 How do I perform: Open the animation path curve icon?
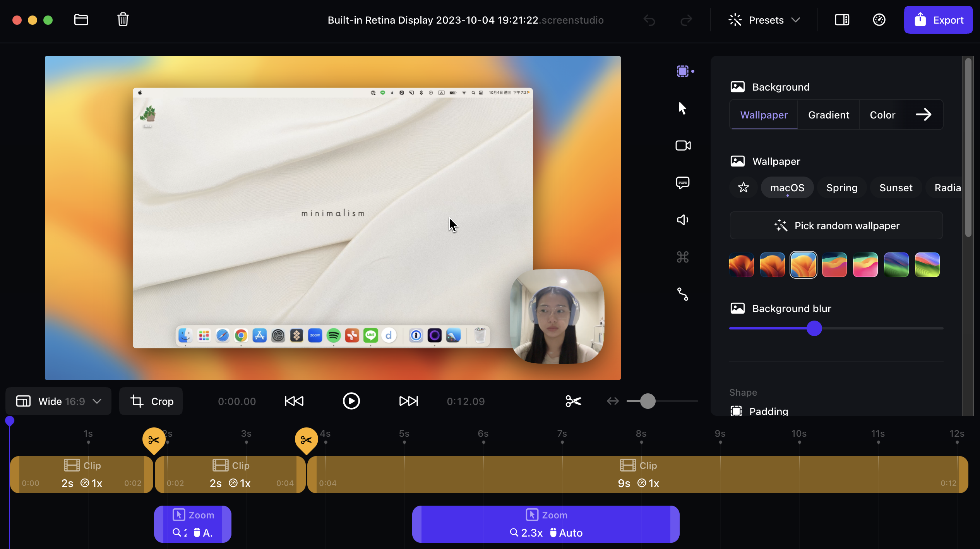(x=683, y=294)
